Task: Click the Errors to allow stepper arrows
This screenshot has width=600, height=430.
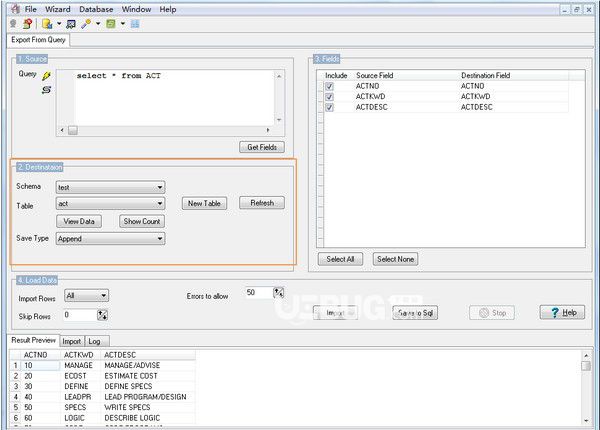Action: pyautogui.click(x=279, y=293)
